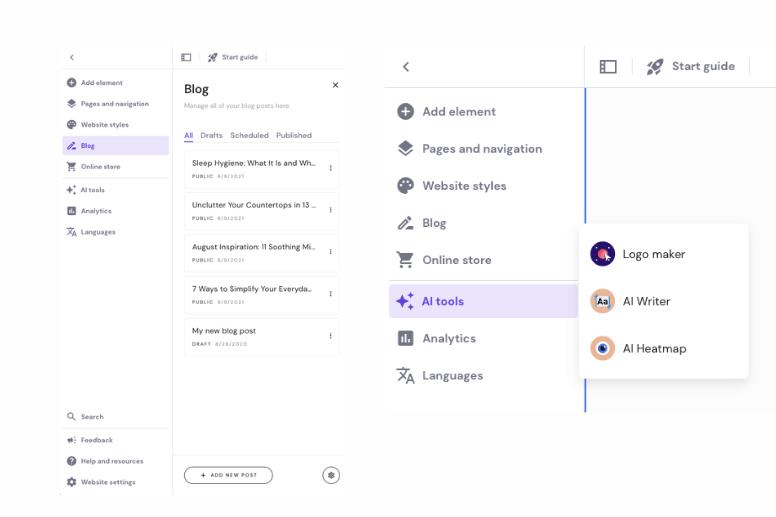Switch to the All tab in Blog
Viewport: 776px width, 517px height.
189,135
